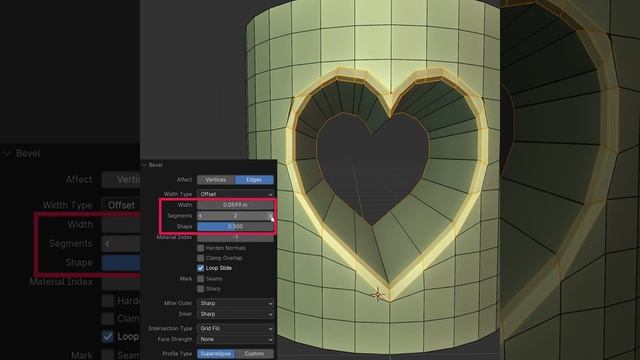Enable the Mark Seams checkbox
This screenshot has height=360, width=640.
(200, 279)
